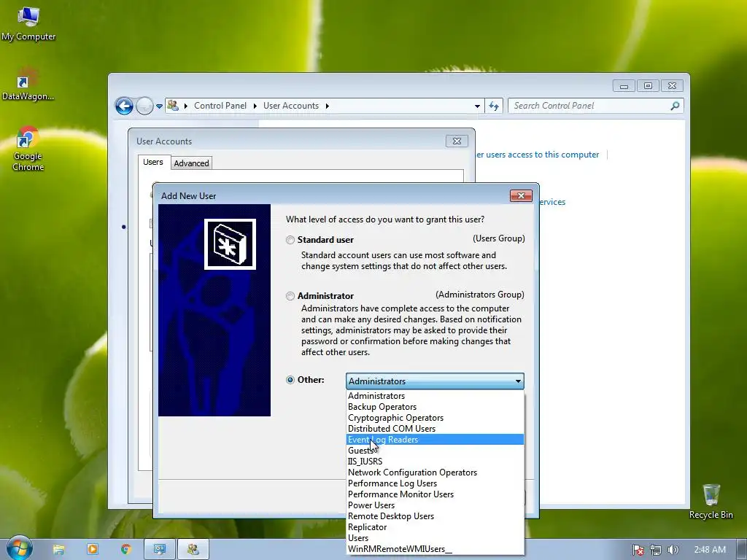Expand arrow before Control Panel breadcrumb
The width and height of the screenshot is (747, 560).
186,106
